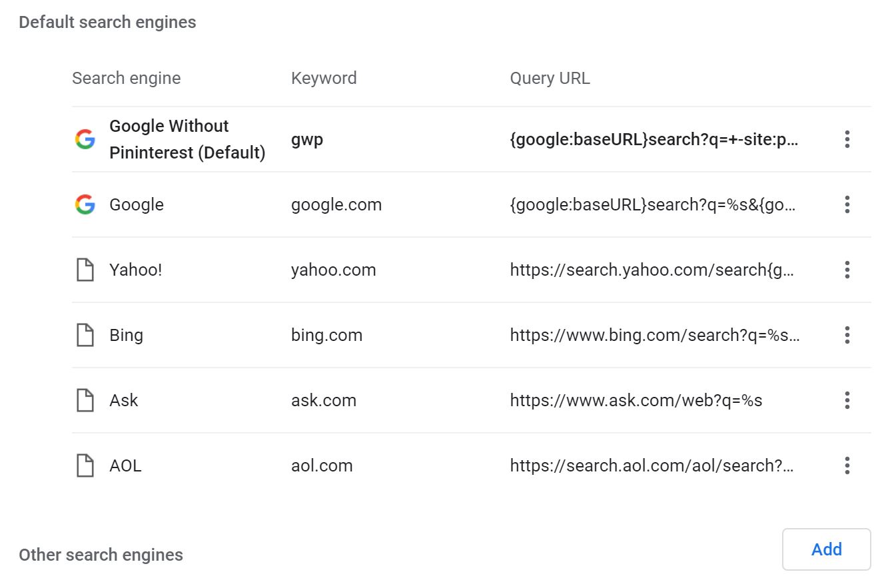The width and height of the screenshot is (890, 588).
Task: Select the Google Without Pininterest (Default) entry
Action: point(187,139)
